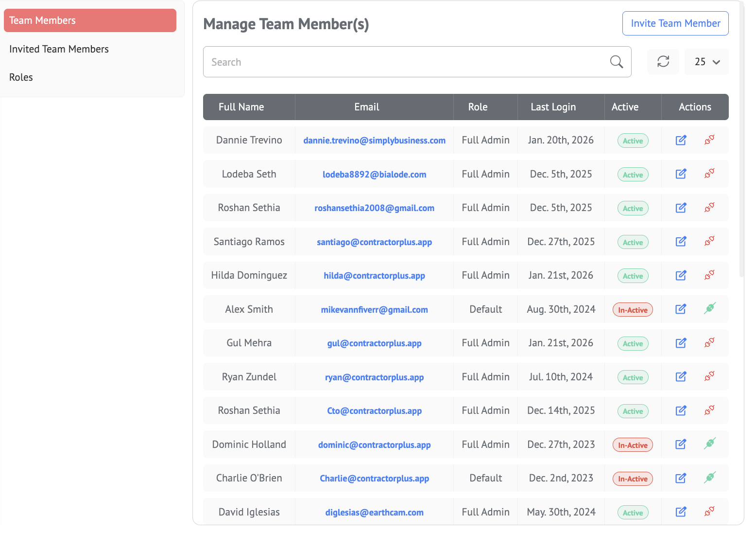The height and width of the screenshot is (533, 756).
Task: Click the edit icon for Charlie O'Brien
Action: coord(681,478)
